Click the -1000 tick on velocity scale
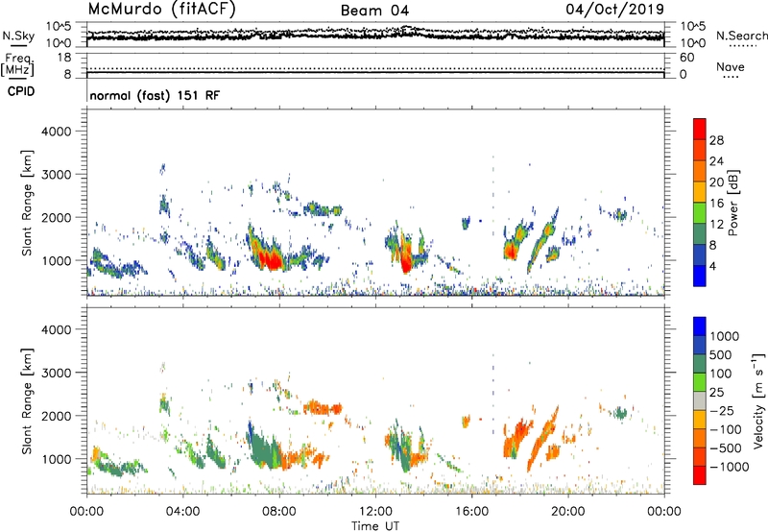The image size is (768, 532). coord(730,467)
